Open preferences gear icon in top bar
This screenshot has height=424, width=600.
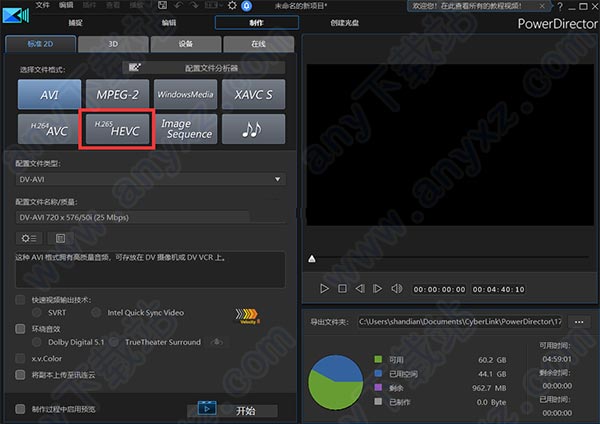point(232,5)
